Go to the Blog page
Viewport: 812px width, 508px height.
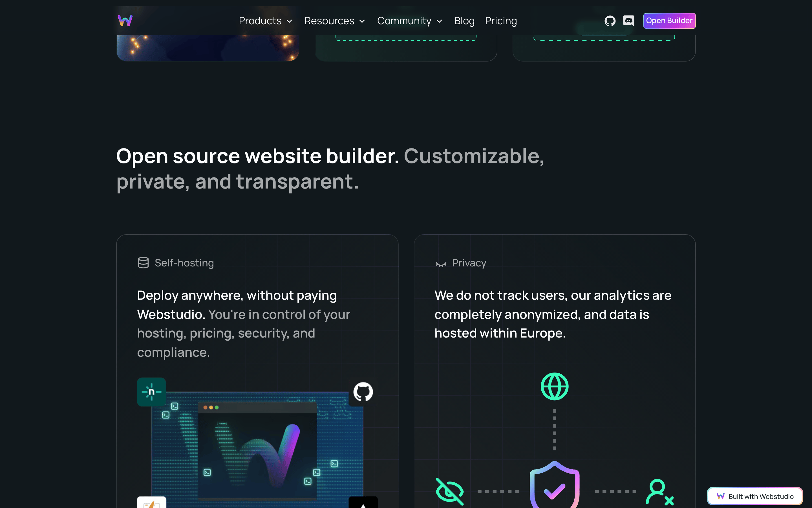pyautogui.click(x=464, y=21)
